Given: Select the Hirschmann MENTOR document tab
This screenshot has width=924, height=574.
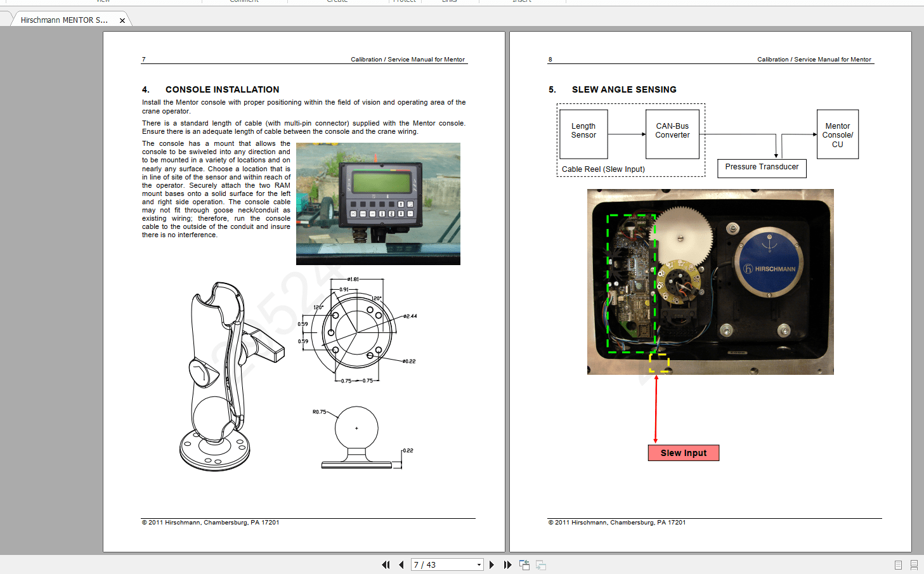Looking at the screenshot, I should point(64,20).
